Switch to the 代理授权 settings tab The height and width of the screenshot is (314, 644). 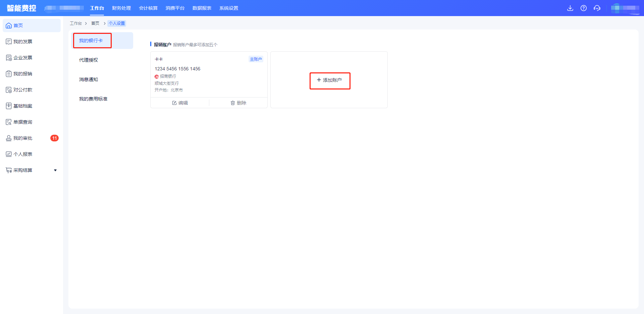coord(89,60)
